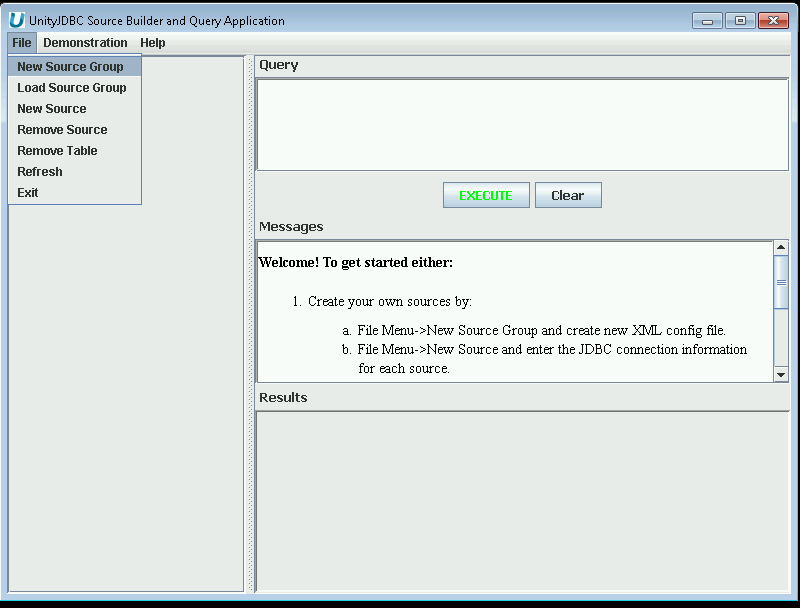Select "Refresh" in the File menu
800x608 pixels.
click(39, 171)
